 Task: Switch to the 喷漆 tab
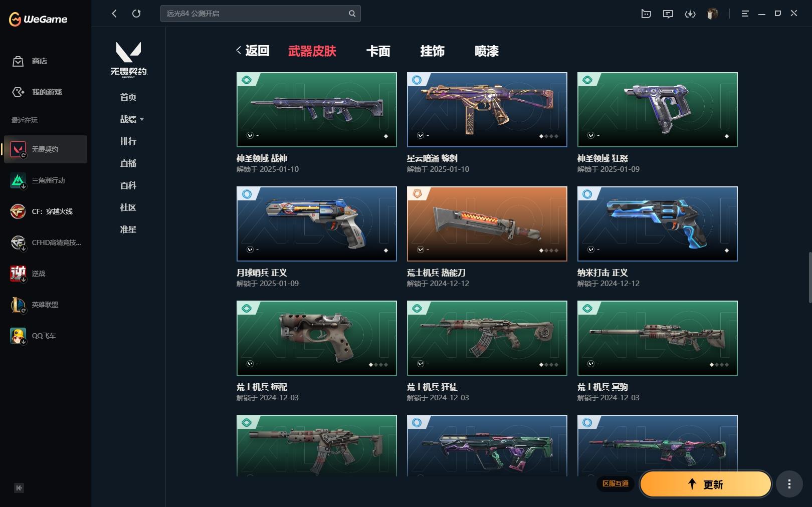tap(486, 51)
